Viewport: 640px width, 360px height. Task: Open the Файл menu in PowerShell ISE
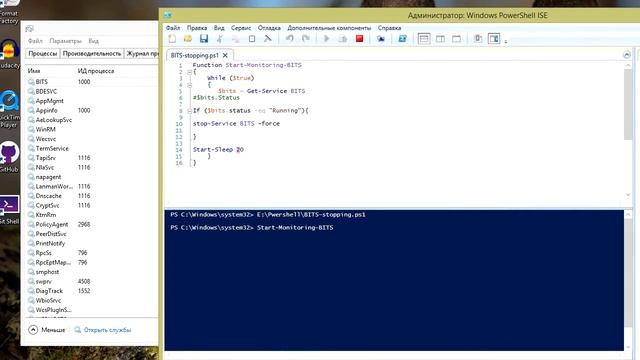[x=173, y=28]
